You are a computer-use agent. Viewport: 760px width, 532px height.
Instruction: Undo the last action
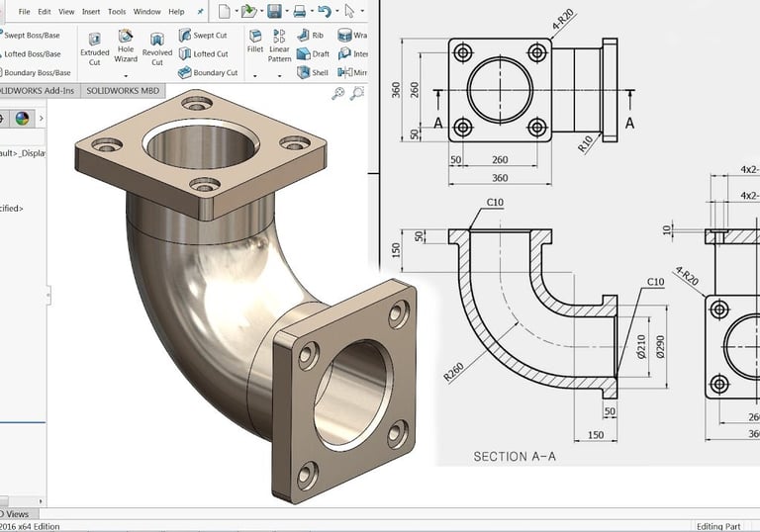pos(325,11)
